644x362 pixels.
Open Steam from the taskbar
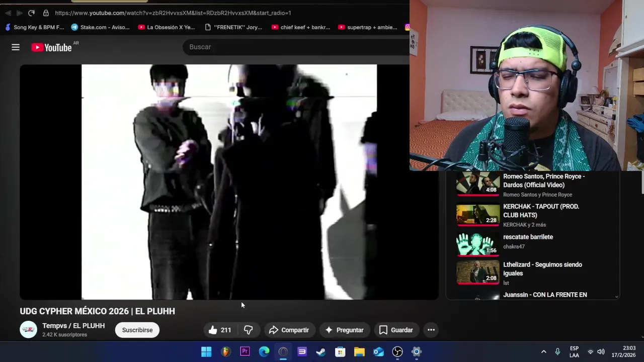tap(321, 351)
